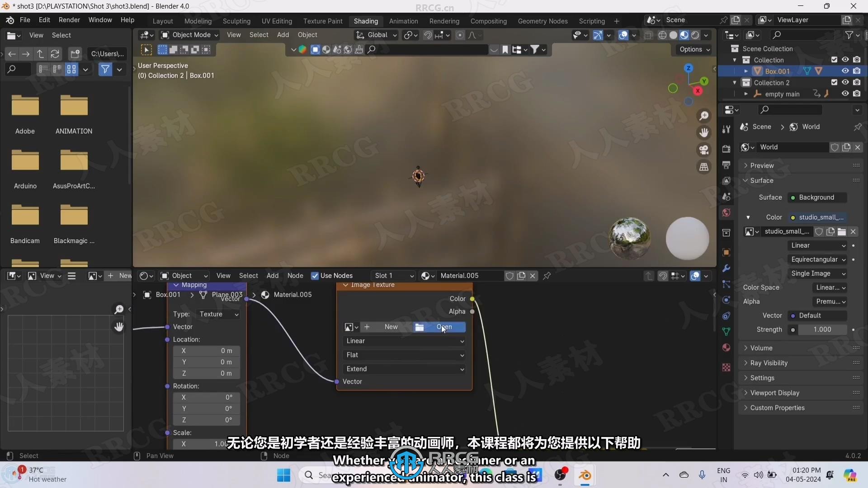Click the pan hand gizmo in the 3D viewport
868x488 pixels.
tap(704, 133)
